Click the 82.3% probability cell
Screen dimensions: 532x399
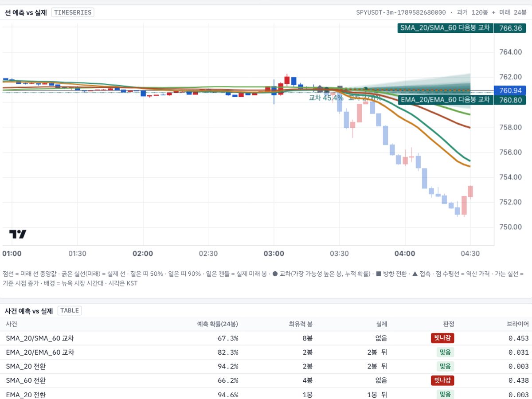click(x=229, y=352)
